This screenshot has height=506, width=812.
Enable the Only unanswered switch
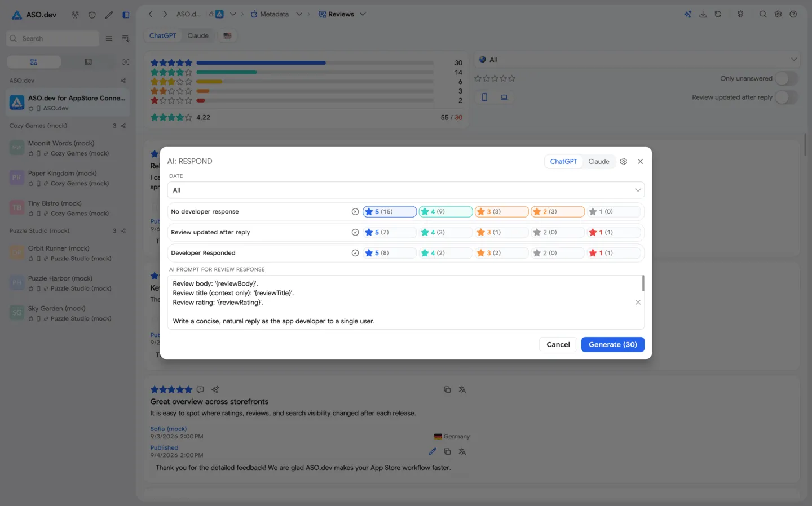787,78
